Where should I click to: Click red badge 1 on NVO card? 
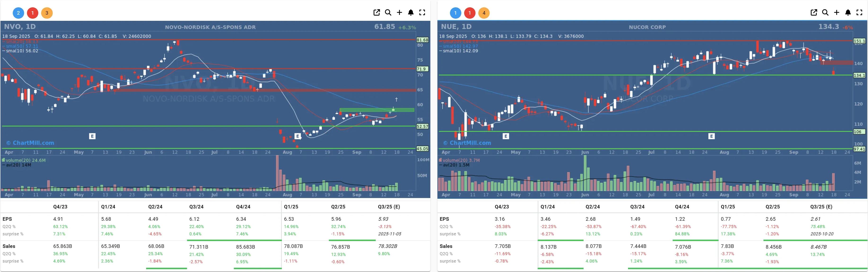coord(33,13)
